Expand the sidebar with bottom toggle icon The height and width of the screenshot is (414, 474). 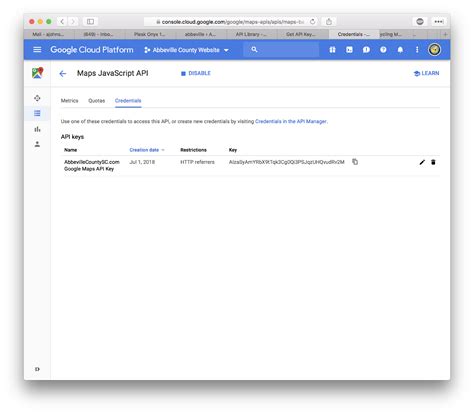[37, 369]
